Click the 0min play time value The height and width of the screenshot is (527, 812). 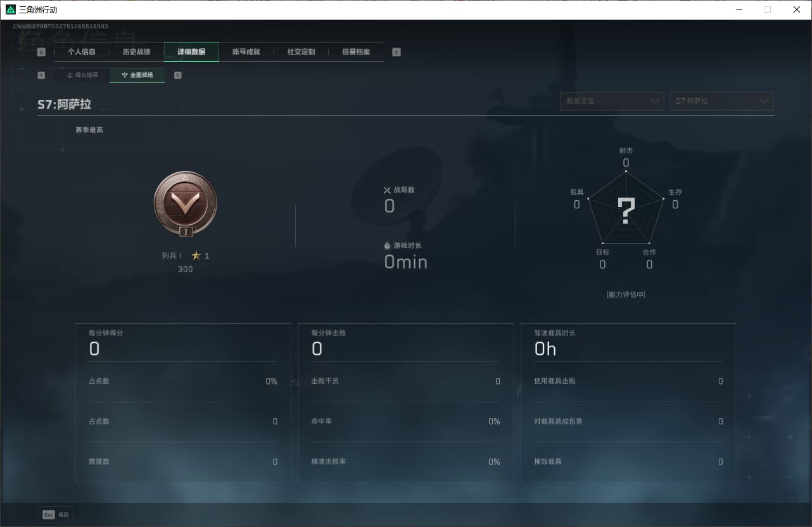pyautogui.click(x=406, y=262)
